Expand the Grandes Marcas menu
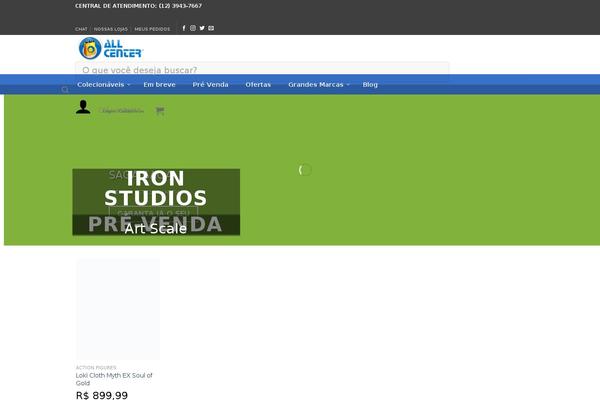The image size is (600, 400). coord(319,85)
